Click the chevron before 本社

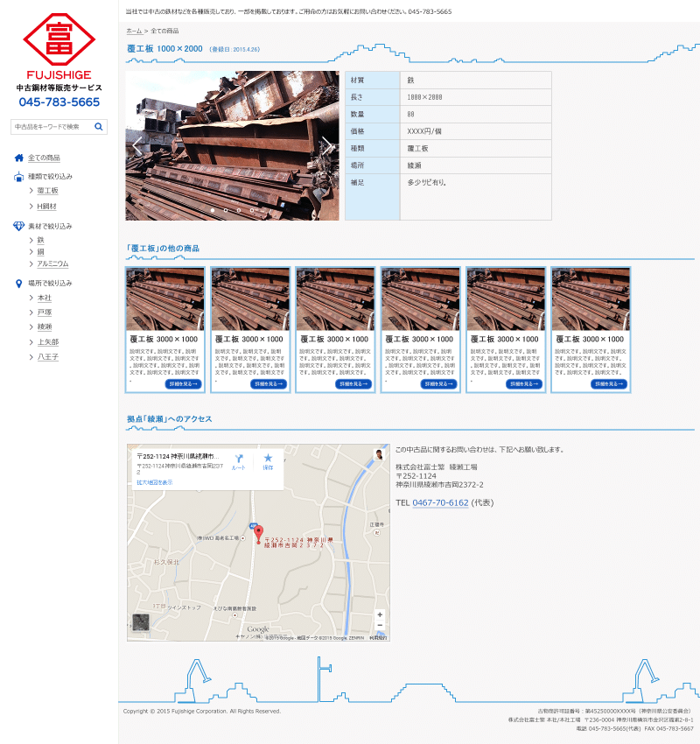(31, 298)
